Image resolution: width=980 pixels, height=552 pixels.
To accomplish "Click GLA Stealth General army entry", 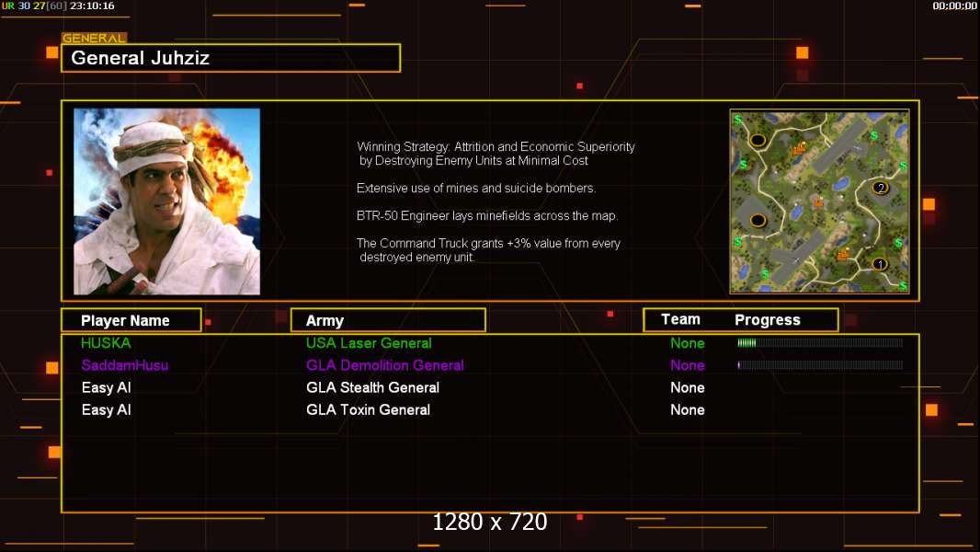I will click(372, 387).
